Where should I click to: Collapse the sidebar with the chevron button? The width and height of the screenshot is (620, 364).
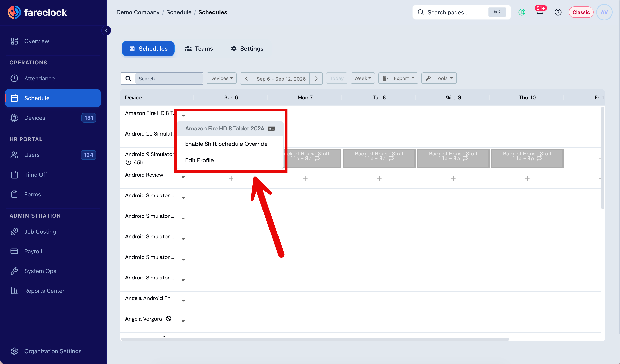click(106, 30)
